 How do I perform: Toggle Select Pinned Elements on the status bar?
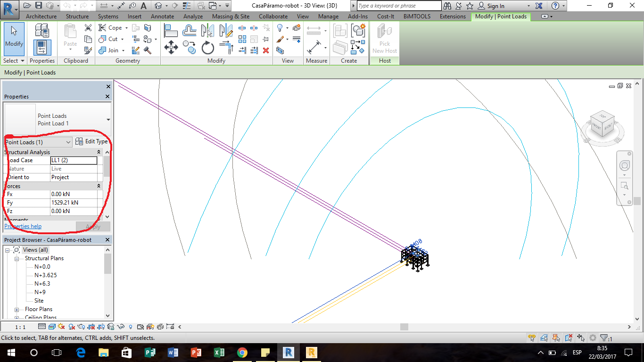pos(555,338)
